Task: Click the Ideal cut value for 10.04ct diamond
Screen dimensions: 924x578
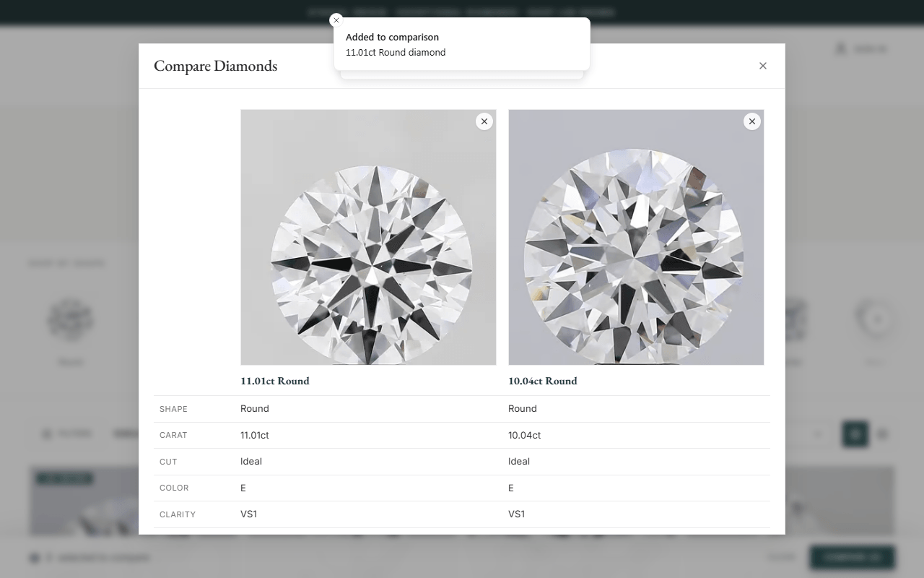Action: tap(519, 461)
